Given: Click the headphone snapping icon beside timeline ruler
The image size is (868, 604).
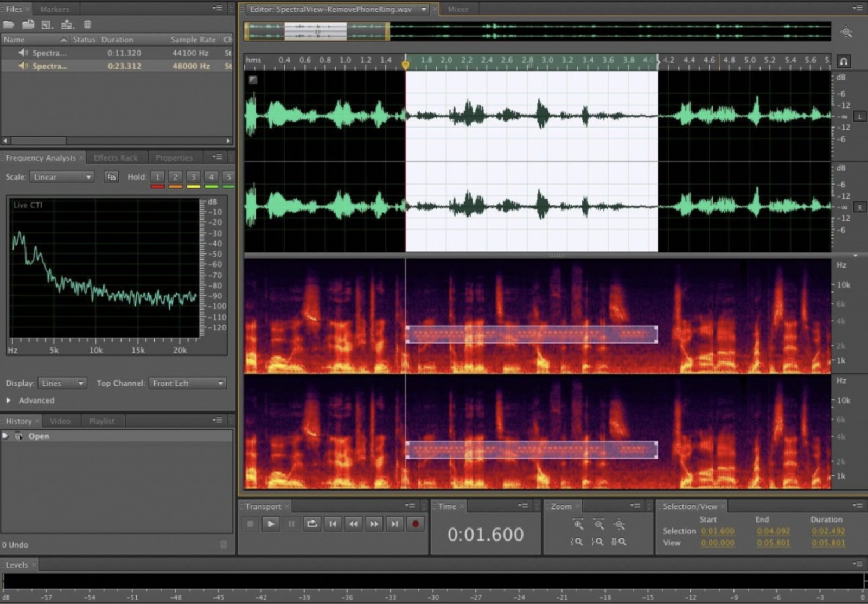Looking at the screenshot, I should click(844, 61).
